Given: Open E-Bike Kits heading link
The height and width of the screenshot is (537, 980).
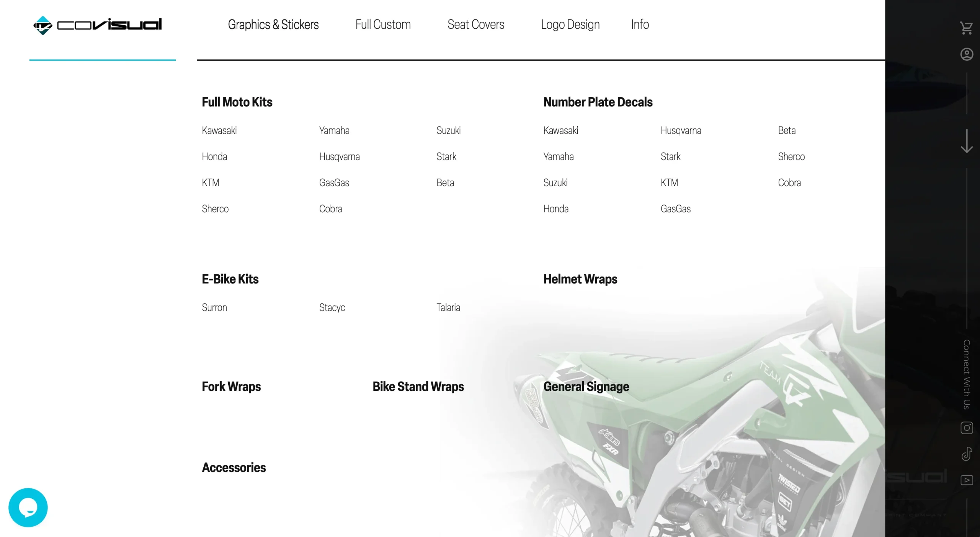Looking at the screenshot, I should click(x=230, y=279).
